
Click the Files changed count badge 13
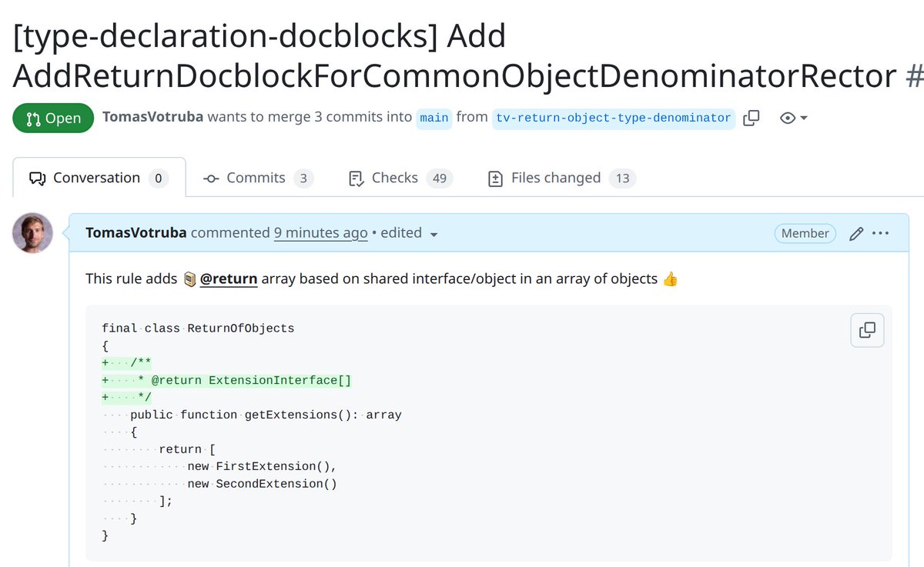tap(622, 178)
